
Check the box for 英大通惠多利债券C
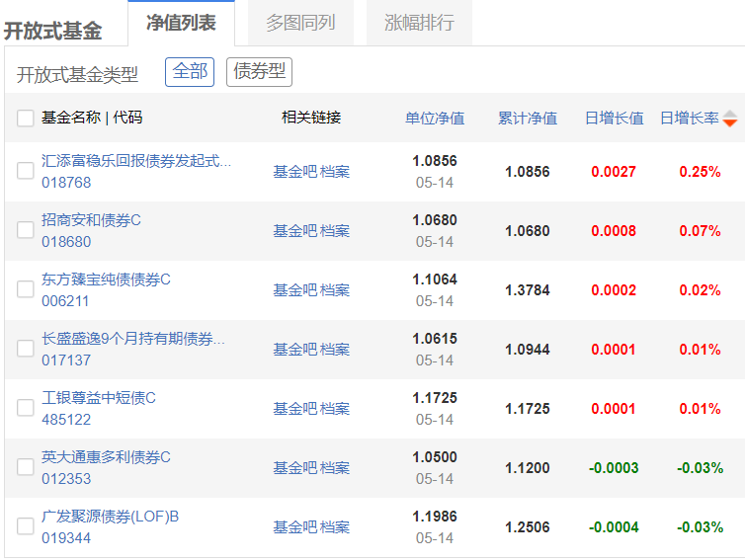[x=25, y=467]
